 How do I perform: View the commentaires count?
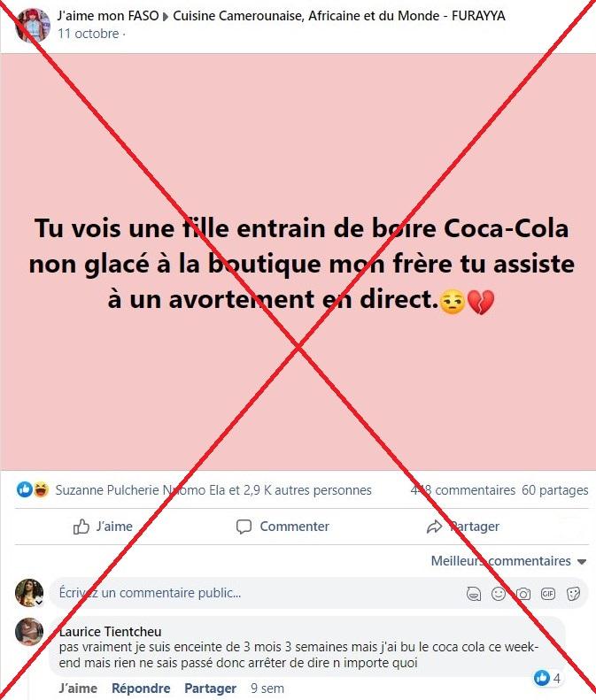463,490
